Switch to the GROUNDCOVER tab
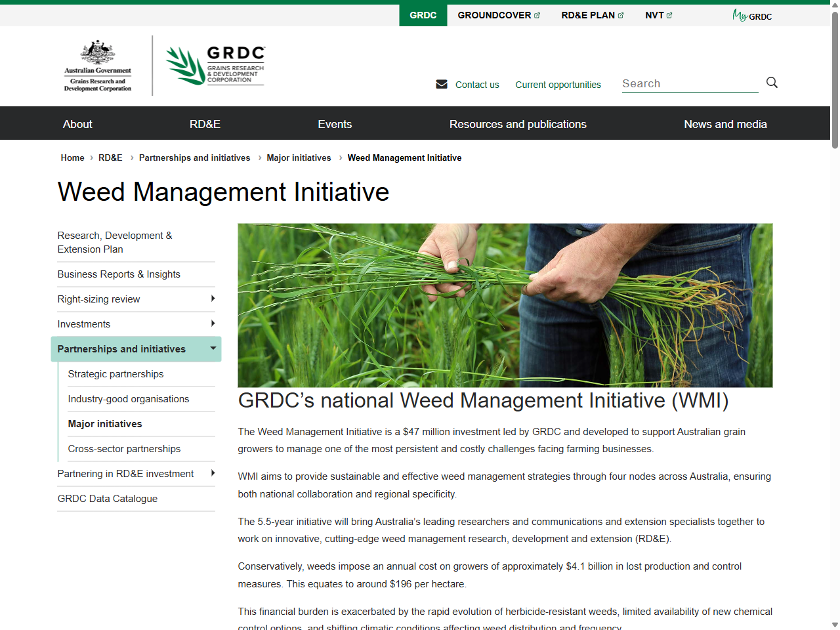 coord(494,14)
